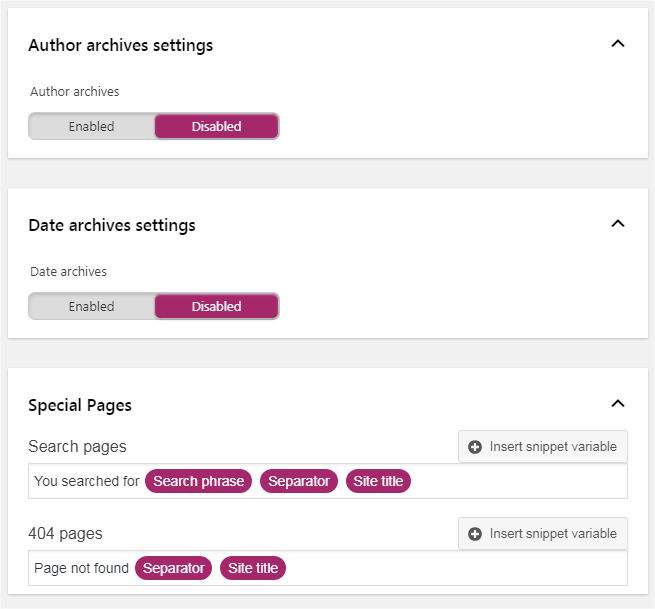Collapse the Author archives settings chevron

coord(618,43)
